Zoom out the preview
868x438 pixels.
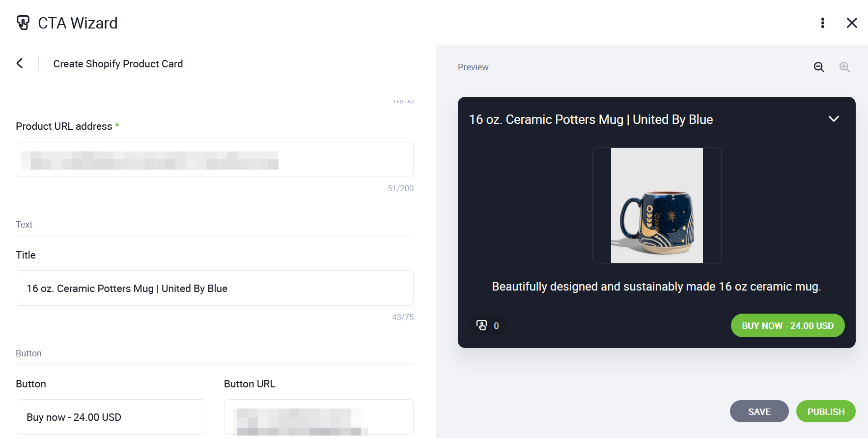click(x=819, y=67)
